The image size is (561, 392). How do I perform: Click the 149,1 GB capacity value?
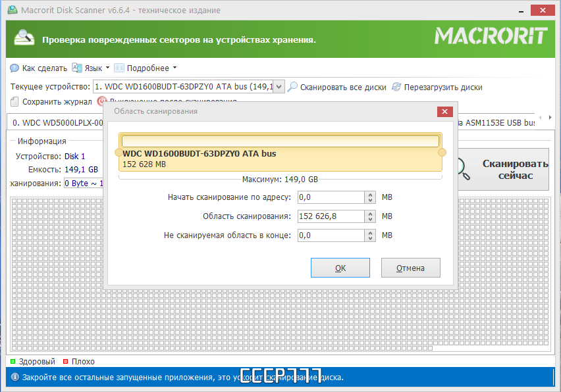pyautogui.click(x=81, y=170)
